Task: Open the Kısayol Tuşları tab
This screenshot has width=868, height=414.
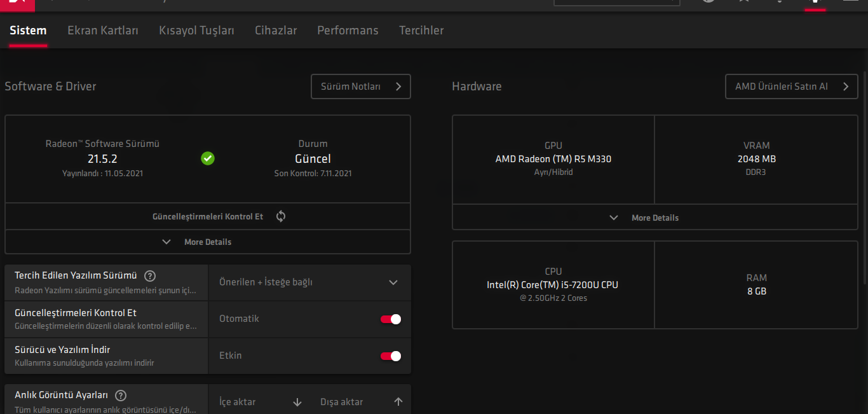Action: [x=196, y=31]
